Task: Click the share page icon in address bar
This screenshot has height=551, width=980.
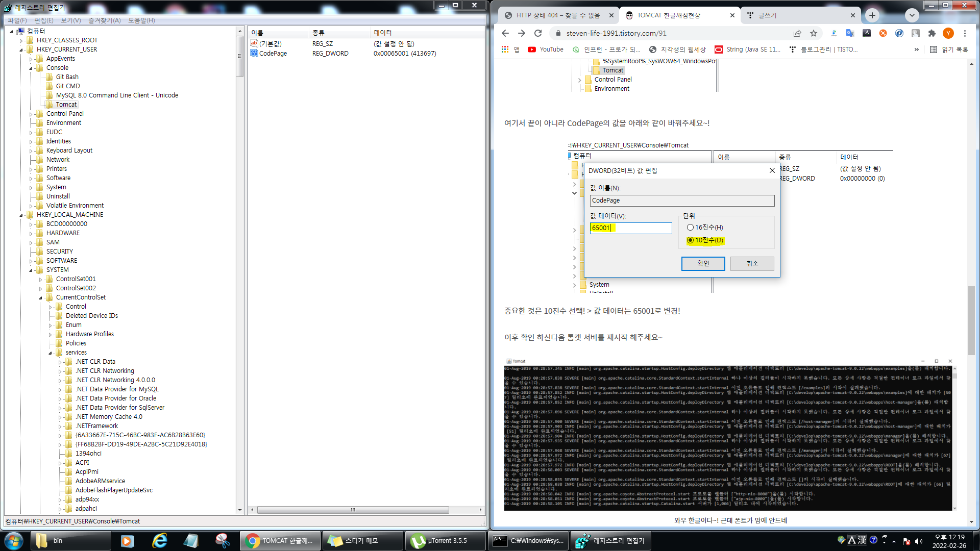Action: point(797,33)
